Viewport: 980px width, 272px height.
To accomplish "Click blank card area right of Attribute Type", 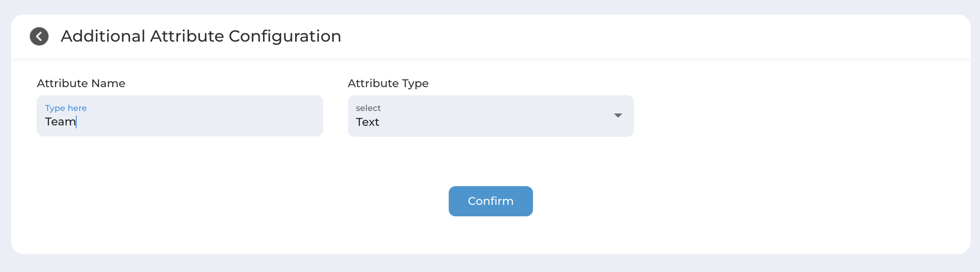I will (x=800, y=116).
